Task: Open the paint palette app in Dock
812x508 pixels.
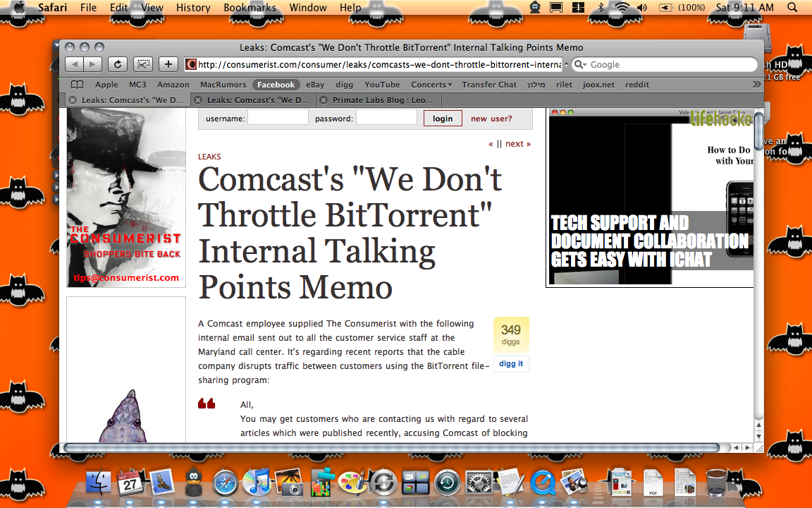Action: pyautogui.click(x=352, y=482)
